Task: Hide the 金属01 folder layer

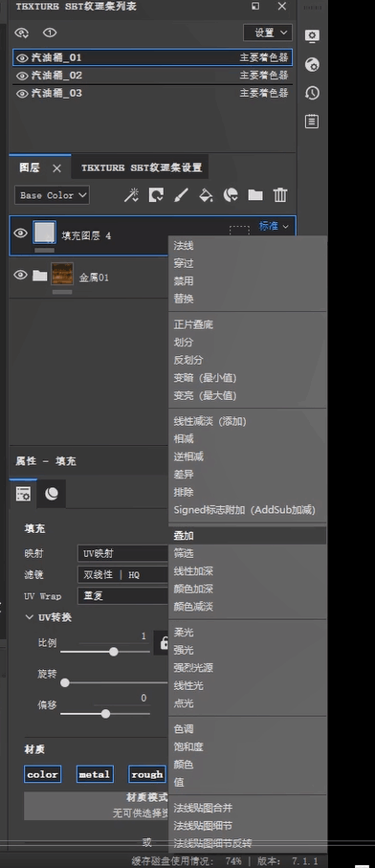Action: 20,275
